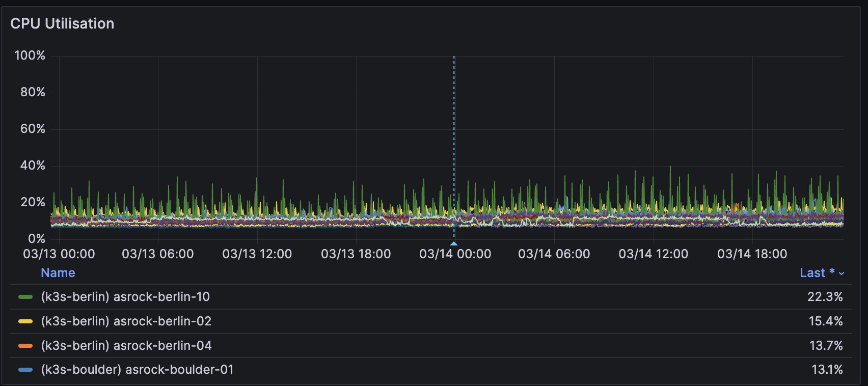Click the blue annotation triangle marker on time axis
This screenshot has width=868, height=386.
(x=454, y=243)
